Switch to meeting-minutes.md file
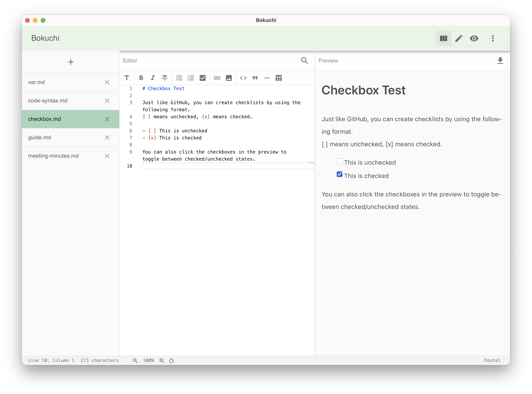The width and height of the screenshot is (532, 394). pyautogui.click(x=53, y=156)
